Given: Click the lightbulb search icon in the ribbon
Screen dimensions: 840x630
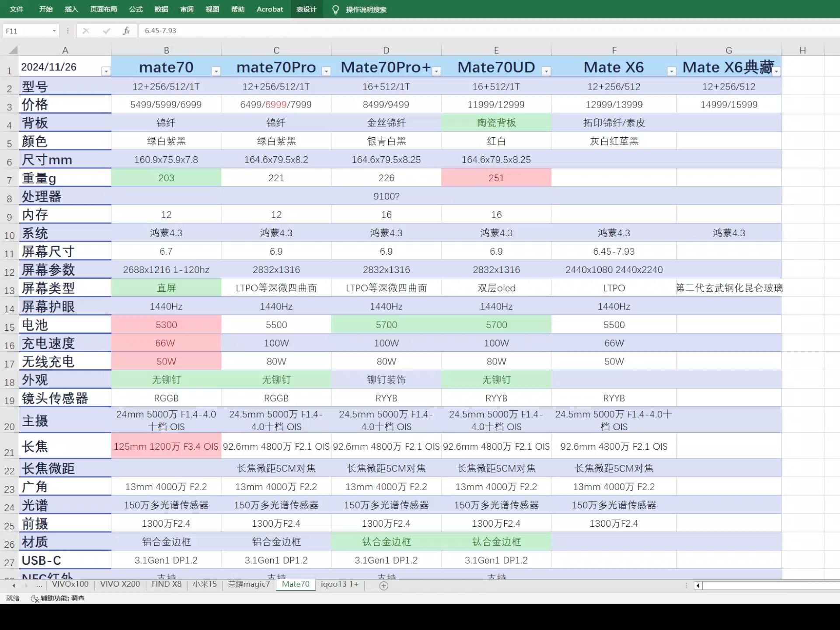Looking at the screenshot, I should (x=335, y=9).
